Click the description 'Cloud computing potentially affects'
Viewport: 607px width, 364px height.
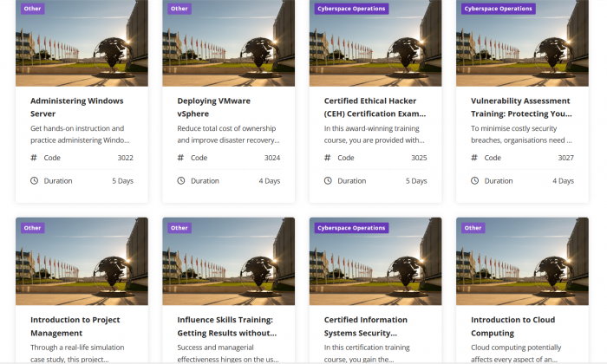pos(516,354)
